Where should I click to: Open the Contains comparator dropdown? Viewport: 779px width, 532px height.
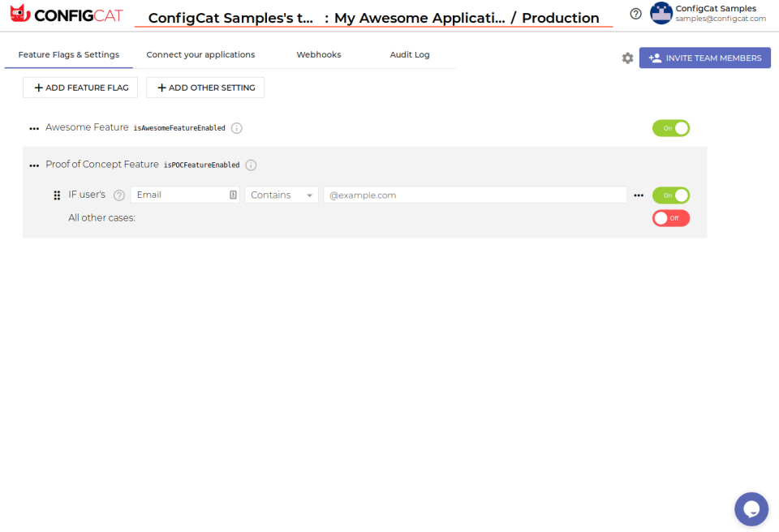point(281,195)
